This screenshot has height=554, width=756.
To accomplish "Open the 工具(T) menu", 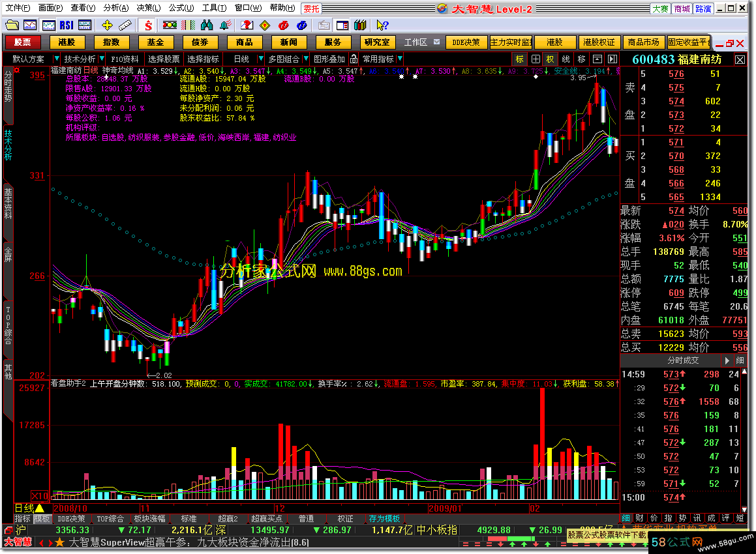I will 214,8.
